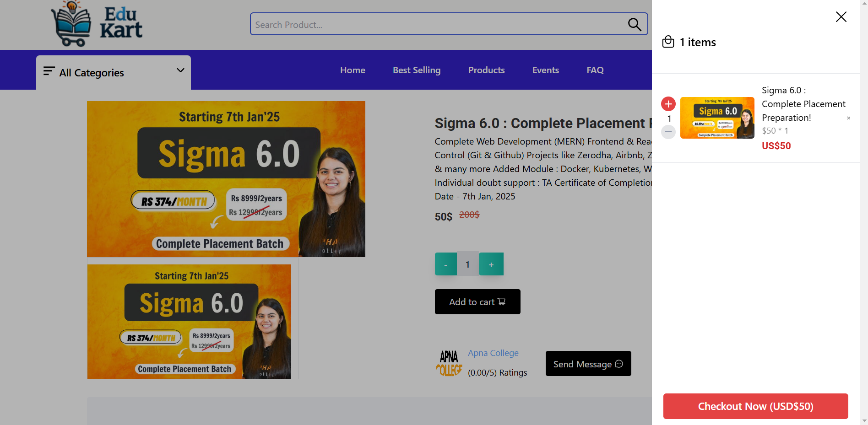Focus the Search Product input field

tap(449, 24)
